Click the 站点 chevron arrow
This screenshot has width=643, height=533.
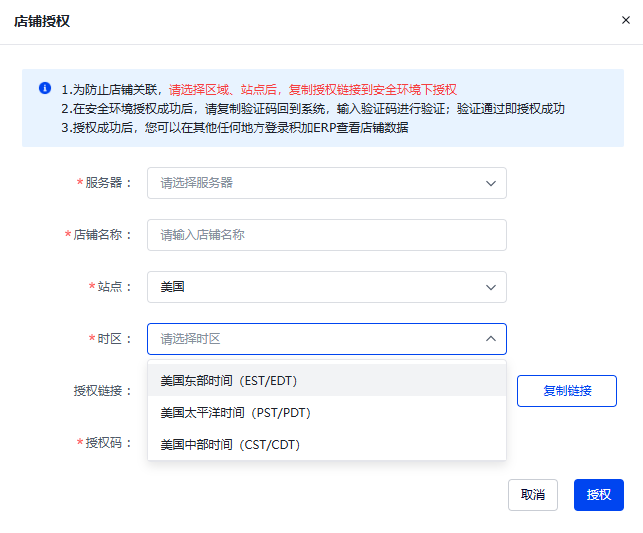[x=491, y=287]
